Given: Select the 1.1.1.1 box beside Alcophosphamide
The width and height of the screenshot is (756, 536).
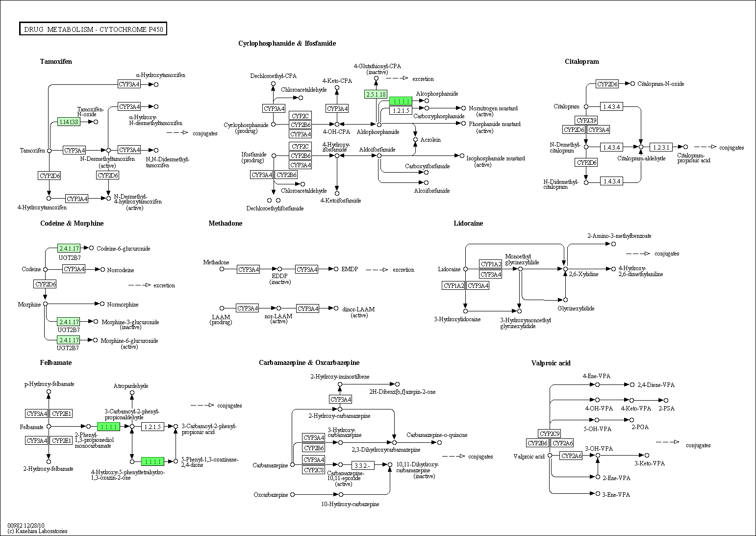Looking at the screenshot, I should 401,101.
